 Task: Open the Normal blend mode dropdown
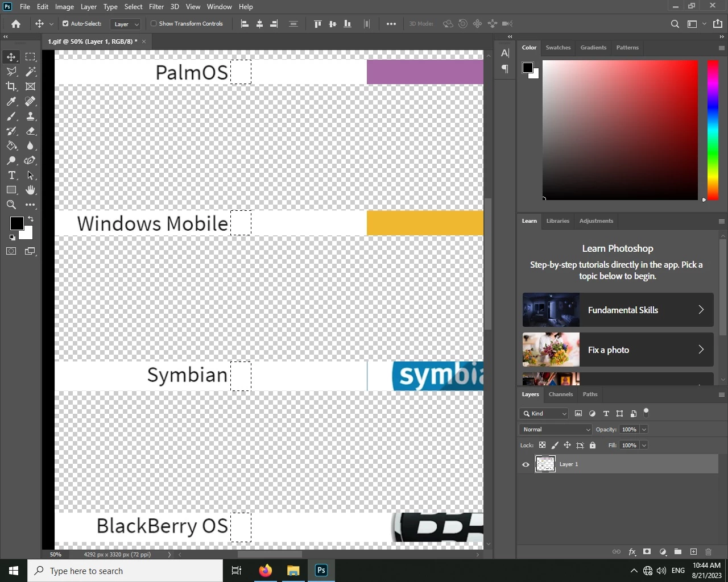556,430
